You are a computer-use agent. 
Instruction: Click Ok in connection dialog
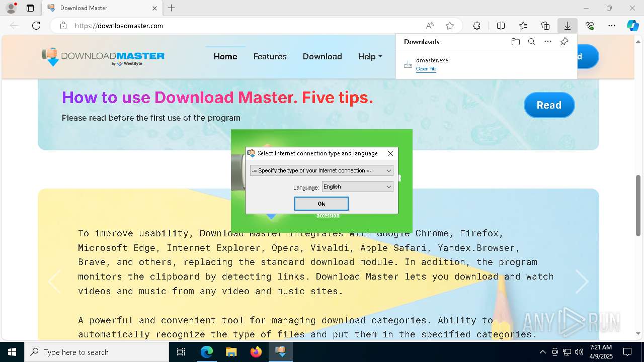321,204
